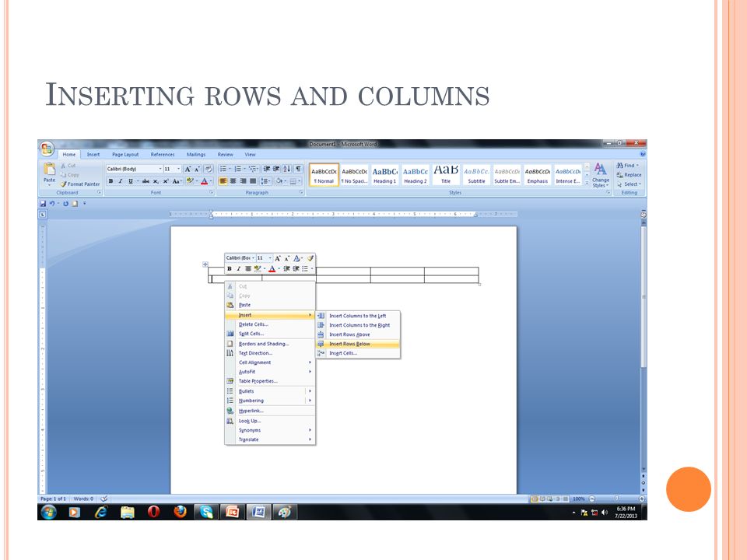Click the zoom slider in the status bar

point(617,499)
